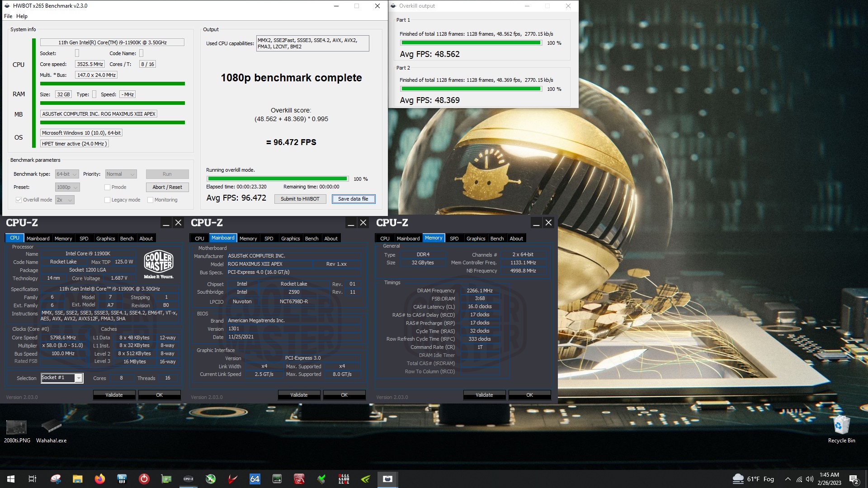Open the red power button app in taskbar
This screenshot has width=868, height=488.
point(144,479)
